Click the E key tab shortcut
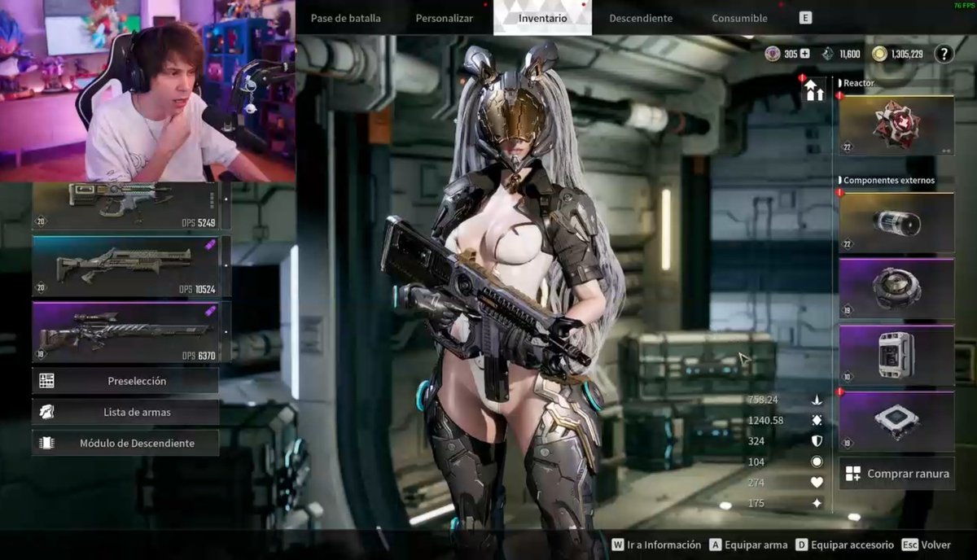977x560 pixels. point(805,17)
